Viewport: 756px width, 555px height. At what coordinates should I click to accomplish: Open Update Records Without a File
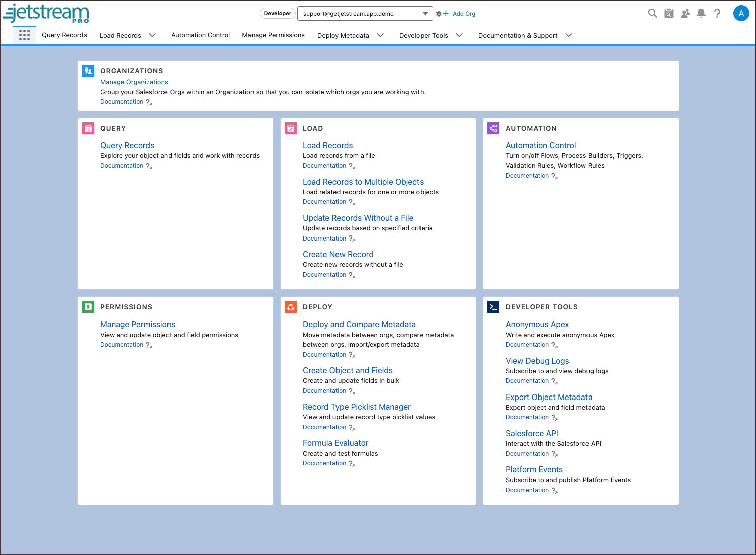[358, 218]
